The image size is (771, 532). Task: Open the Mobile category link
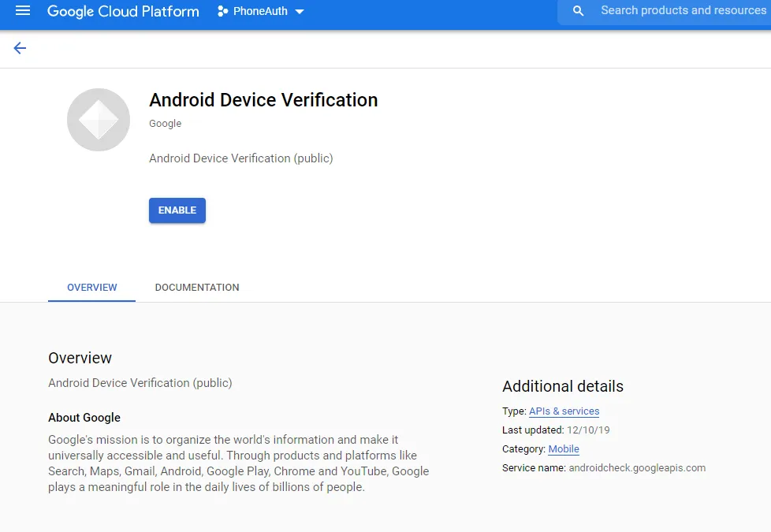point(564,449)
